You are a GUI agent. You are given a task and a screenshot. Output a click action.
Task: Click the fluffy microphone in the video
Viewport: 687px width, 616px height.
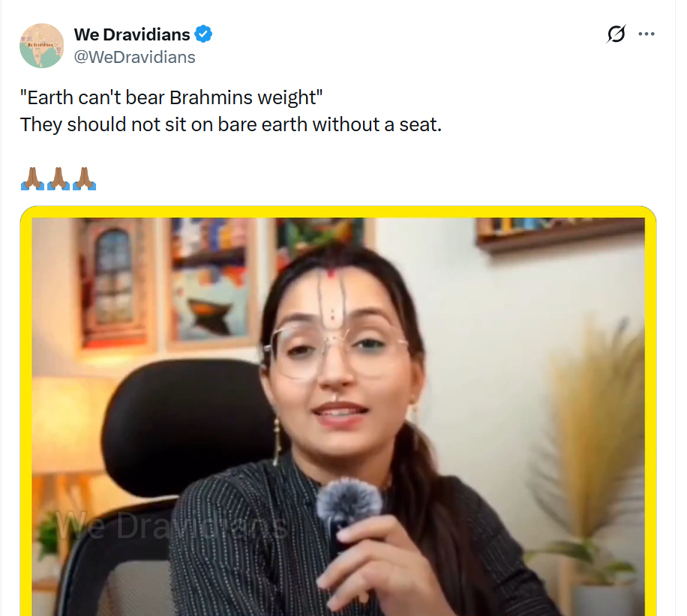point(348,501)
